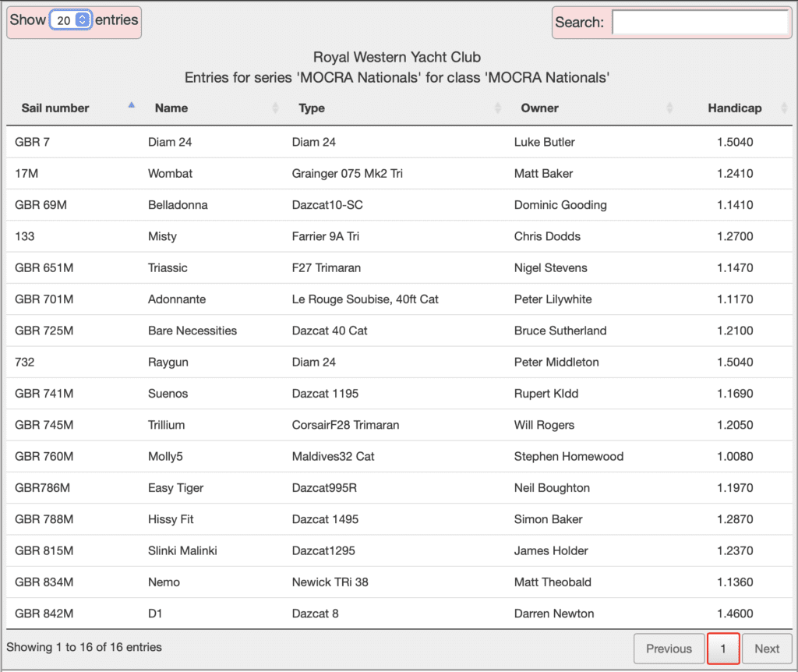Click owner Darren Newton
This screenshot has width=798, height=672.
click(x=554, y=614)
